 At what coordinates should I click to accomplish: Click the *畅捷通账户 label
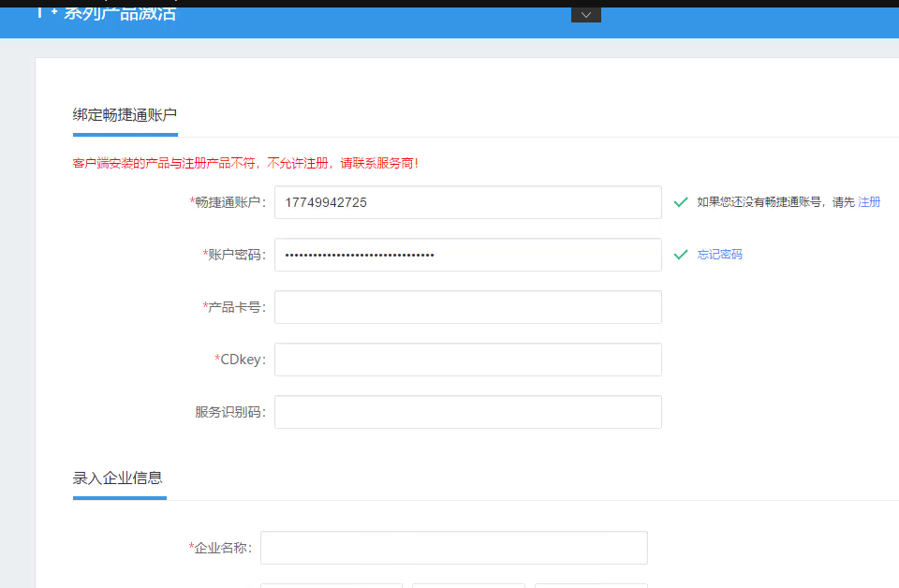(x=228, y=202)
